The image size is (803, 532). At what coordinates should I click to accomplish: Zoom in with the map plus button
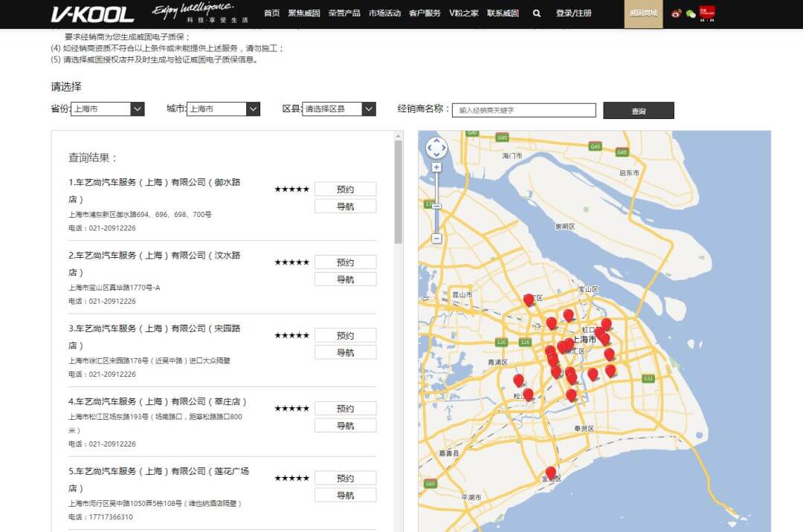coord(436,167)
